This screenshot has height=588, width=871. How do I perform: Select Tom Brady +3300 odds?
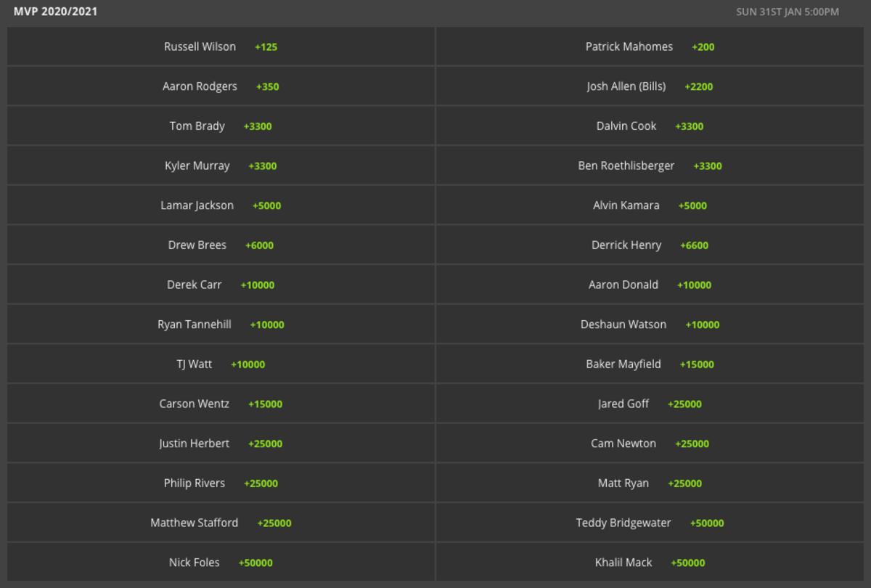tap(221, 126)
